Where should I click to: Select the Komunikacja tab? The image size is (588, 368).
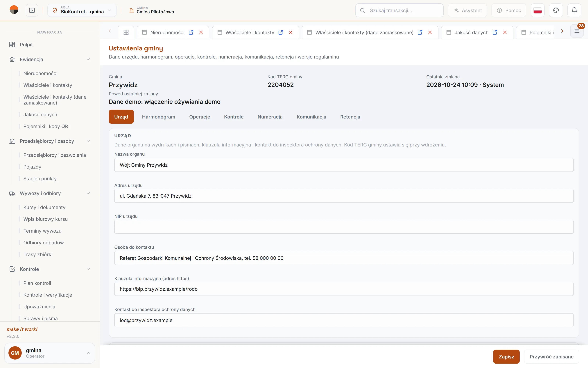[311, 117]
